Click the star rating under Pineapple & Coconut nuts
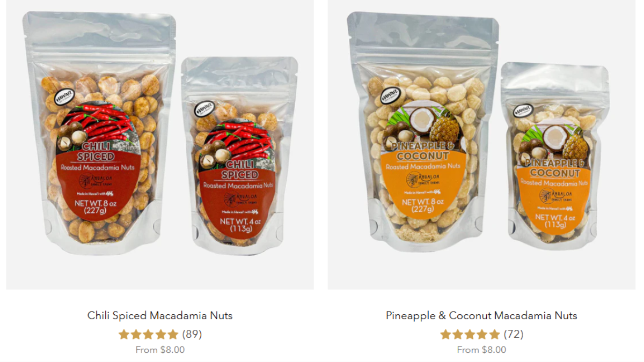644x362 pixels. [x=470, y=335]
